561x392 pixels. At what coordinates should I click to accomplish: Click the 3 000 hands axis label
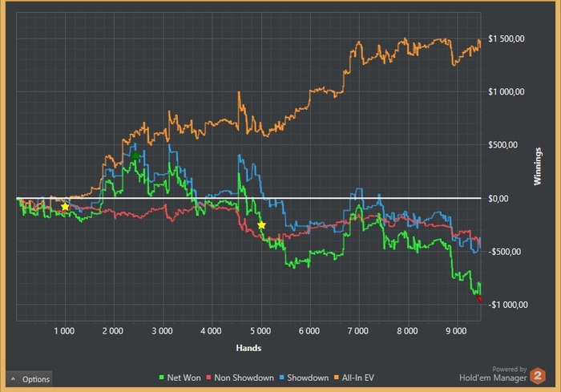162,331
